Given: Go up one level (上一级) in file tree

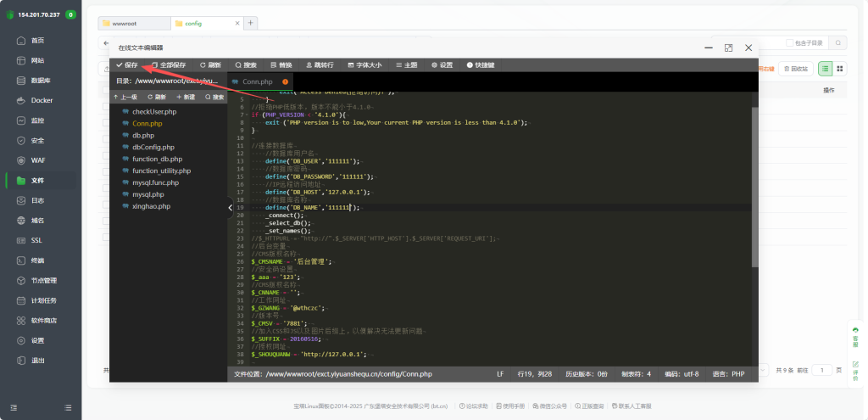Looking at the screenshot, I should (x=125, y=97).
